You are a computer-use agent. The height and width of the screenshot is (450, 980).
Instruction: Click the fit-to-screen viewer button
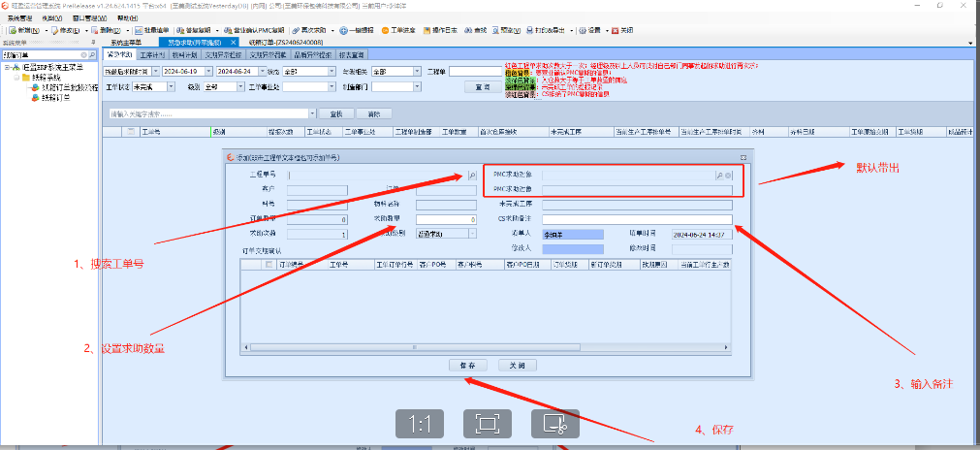[488, 425]
